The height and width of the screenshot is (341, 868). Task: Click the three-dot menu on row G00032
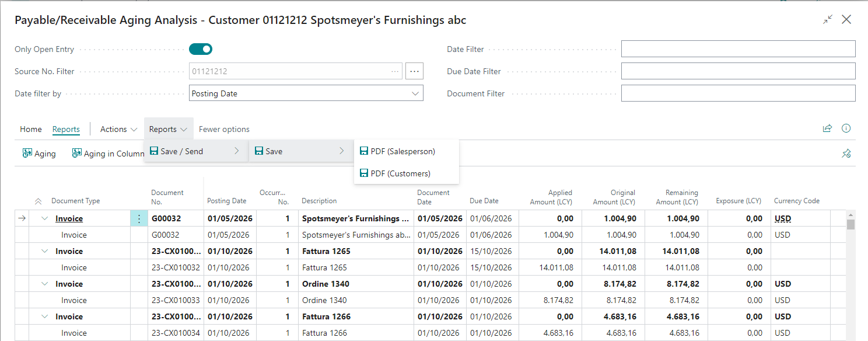point(139,219)
